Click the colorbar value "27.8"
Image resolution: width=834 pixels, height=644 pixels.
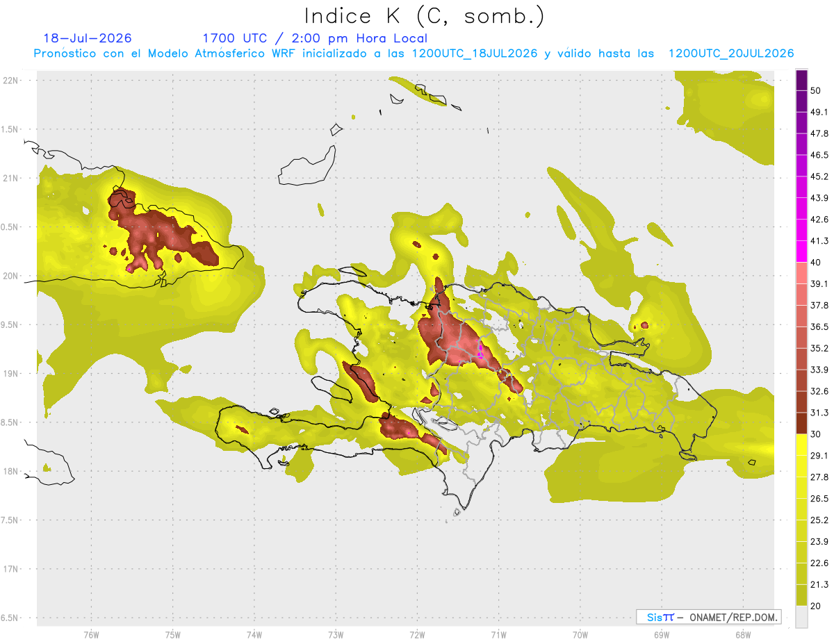pos(819,477)
